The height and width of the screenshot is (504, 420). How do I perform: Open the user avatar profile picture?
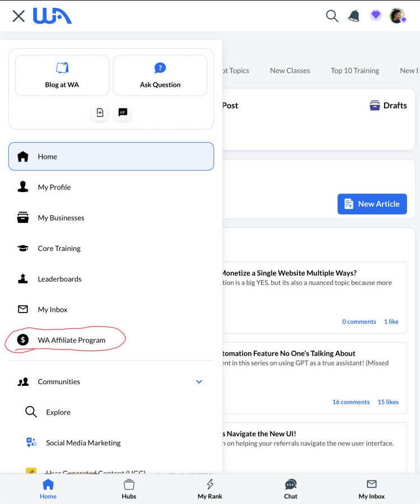[398, 16]
